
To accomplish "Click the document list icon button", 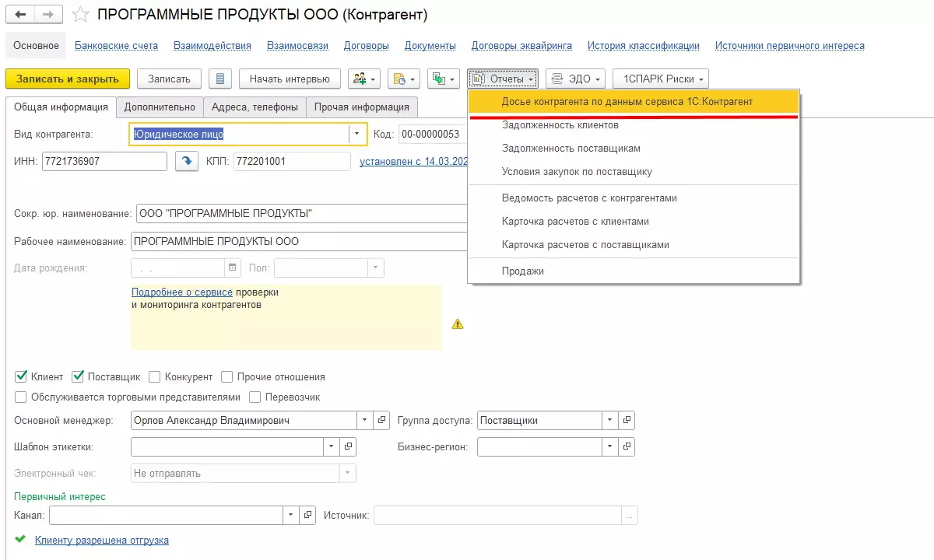I will pos(220,79).
